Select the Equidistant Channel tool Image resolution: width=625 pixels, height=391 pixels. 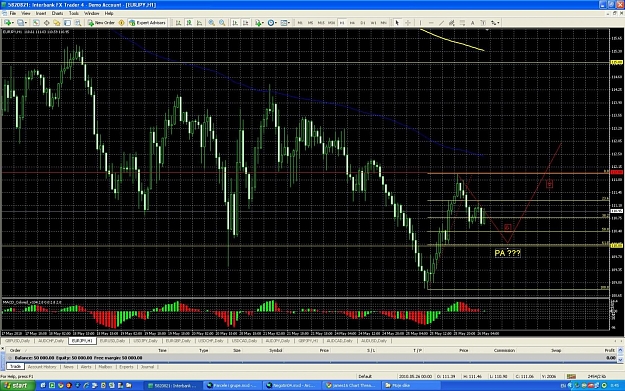[452, 23]
